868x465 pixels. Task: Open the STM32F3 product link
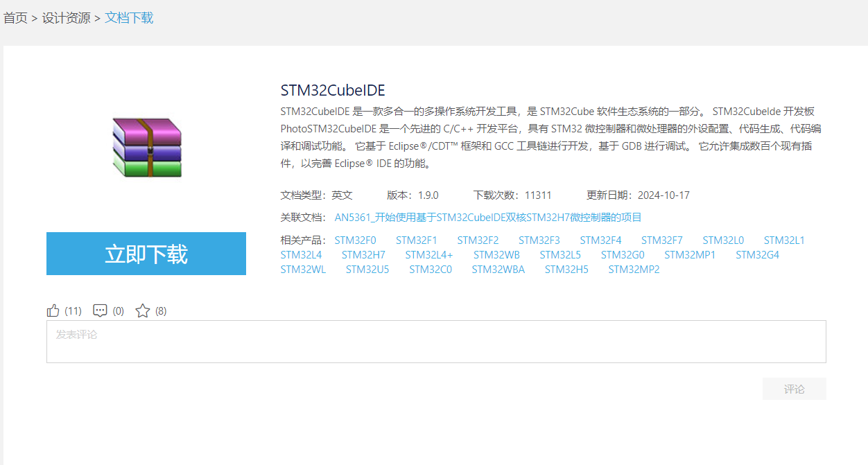tap(539, 240)
